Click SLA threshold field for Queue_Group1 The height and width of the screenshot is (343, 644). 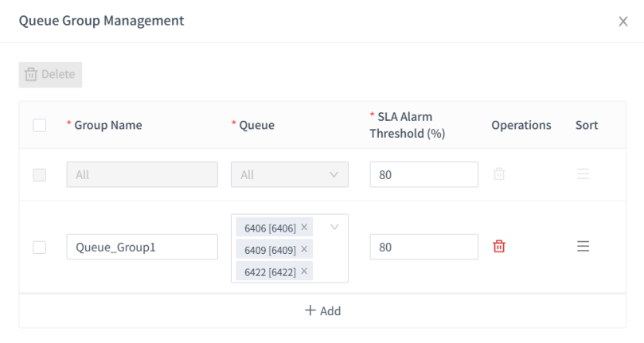click(x=423, y=247)
